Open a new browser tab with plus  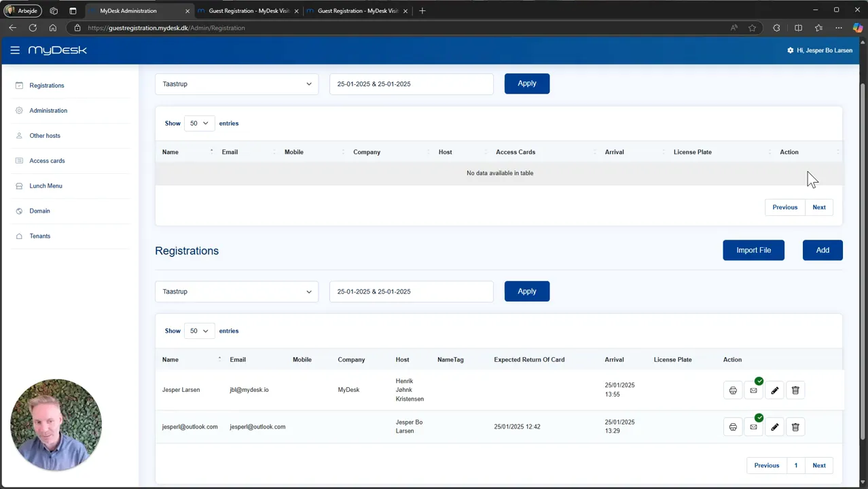[422, 11]
